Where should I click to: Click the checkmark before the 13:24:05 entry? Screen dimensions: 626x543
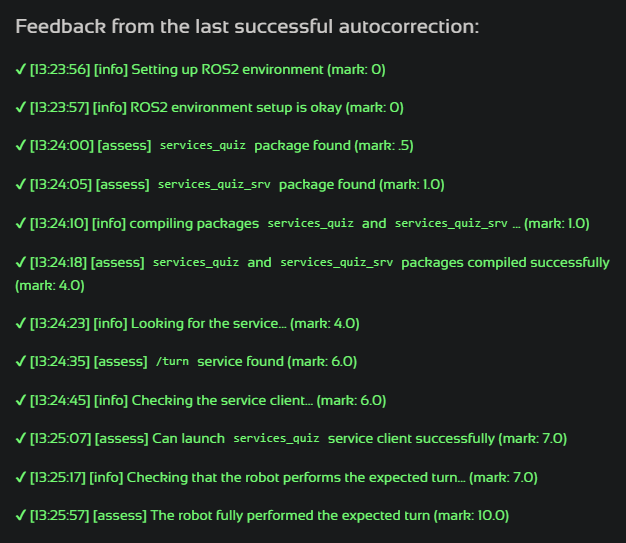click(21, 185)
